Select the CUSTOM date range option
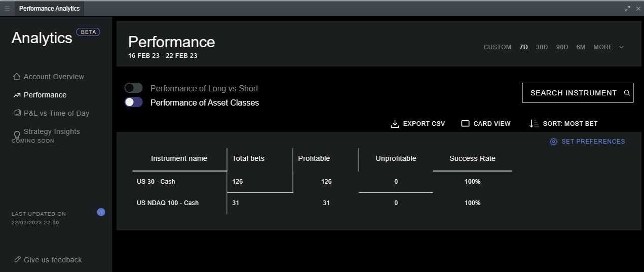The width and height of the screenshot is (644, 272). (497, 47)
